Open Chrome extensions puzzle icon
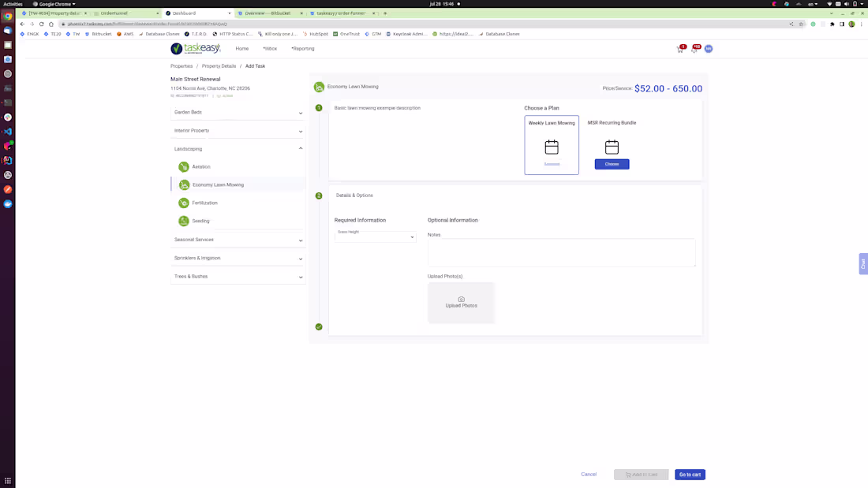 832,24
